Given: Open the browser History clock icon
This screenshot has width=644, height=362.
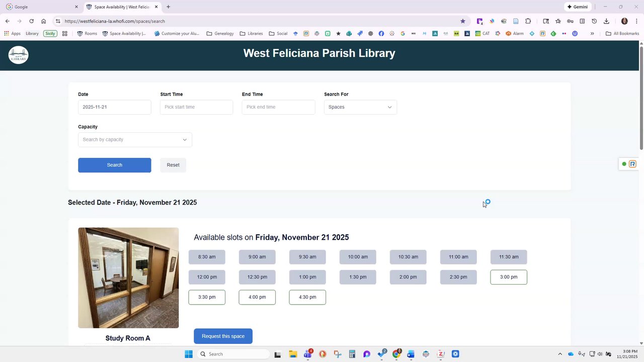Looking at the screenshot, I should (x=594, y=21).
